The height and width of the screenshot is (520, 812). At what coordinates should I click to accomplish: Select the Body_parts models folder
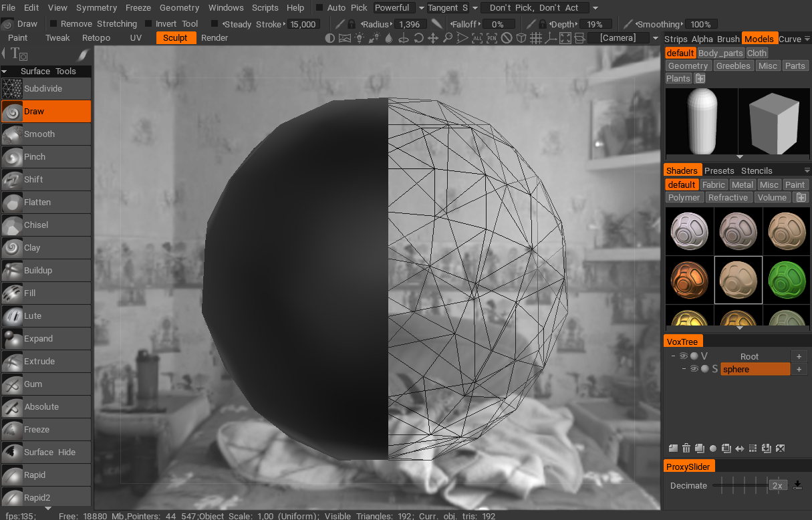[720, 53]
